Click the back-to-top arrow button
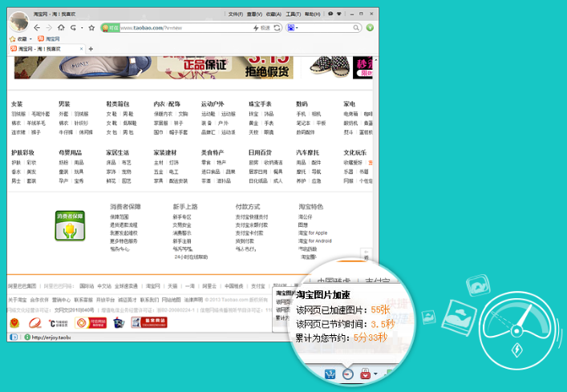This screenshot has width=567, height=392. 366,253
